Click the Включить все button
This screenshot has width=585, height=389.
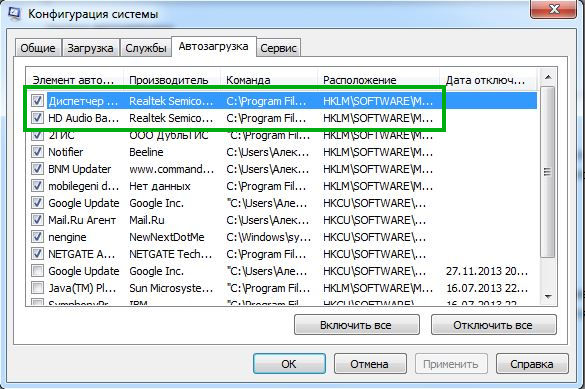[357, 325]
